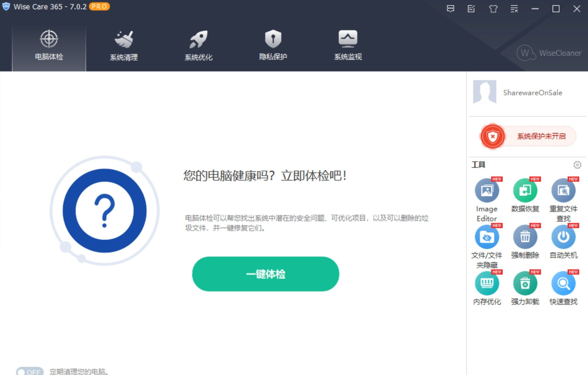Toggle the 定期清理您的电脑 OFF switch
The width and height of the screenshot is (588, 375).
tap(30, 372)
